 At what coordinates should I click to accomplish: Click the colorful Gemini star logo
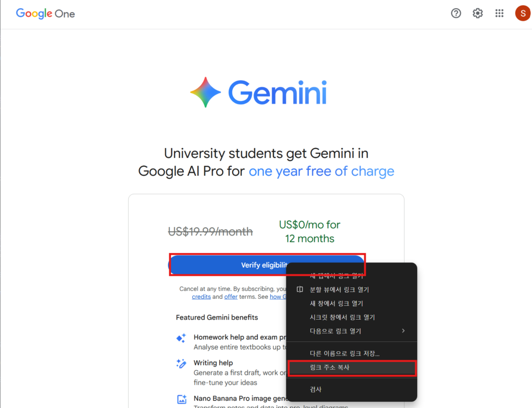coord(206,93)
